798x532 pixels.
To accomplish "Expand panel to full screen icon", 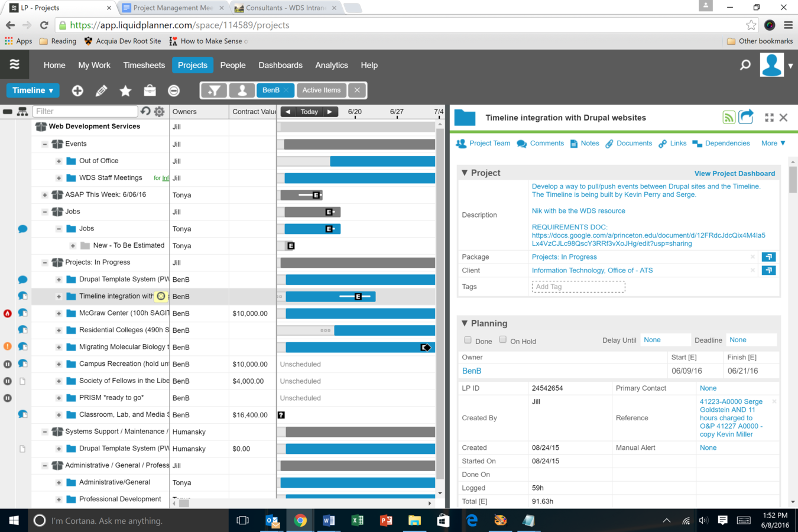I will tap(769, 118).
